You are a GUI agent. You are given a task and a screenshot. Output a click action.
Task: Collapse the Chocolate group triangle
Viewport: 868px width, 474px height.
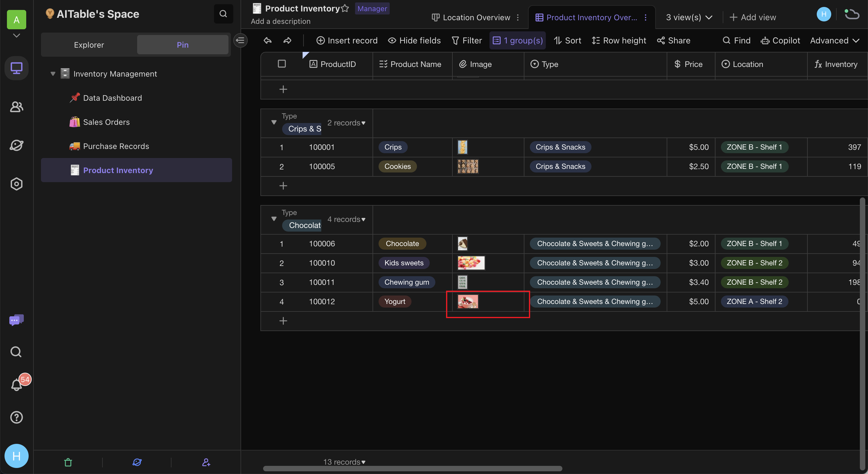[274, 219]
